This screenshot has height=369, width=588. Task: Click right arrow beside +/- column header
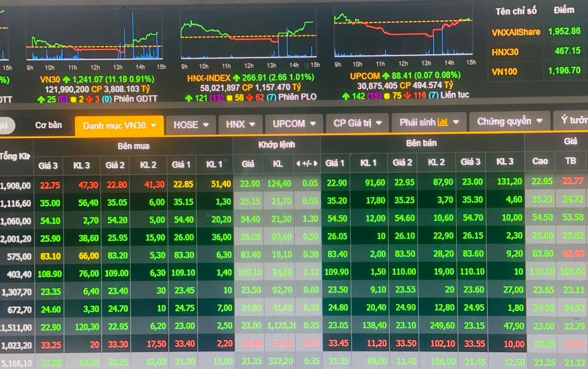click(x=316, y=163)
